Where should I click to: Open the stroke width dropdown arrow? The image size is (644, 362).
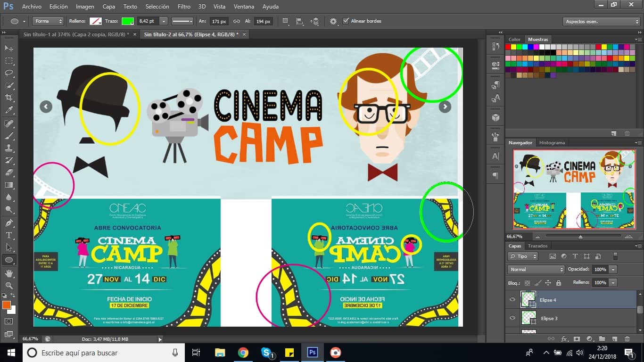pyautogui.click(x=164, y=21)
